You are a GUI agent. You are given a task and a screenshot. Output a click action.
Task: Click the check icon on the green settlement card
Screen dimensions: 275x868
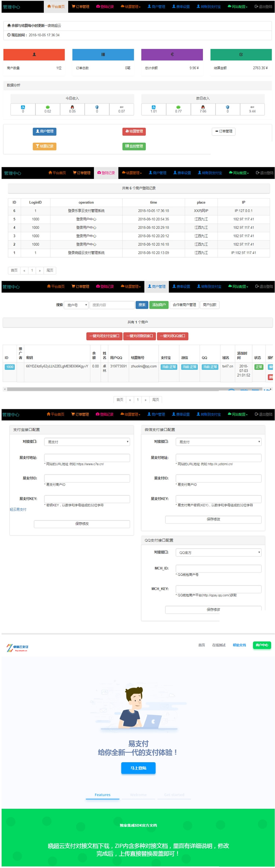coord(241,54)
